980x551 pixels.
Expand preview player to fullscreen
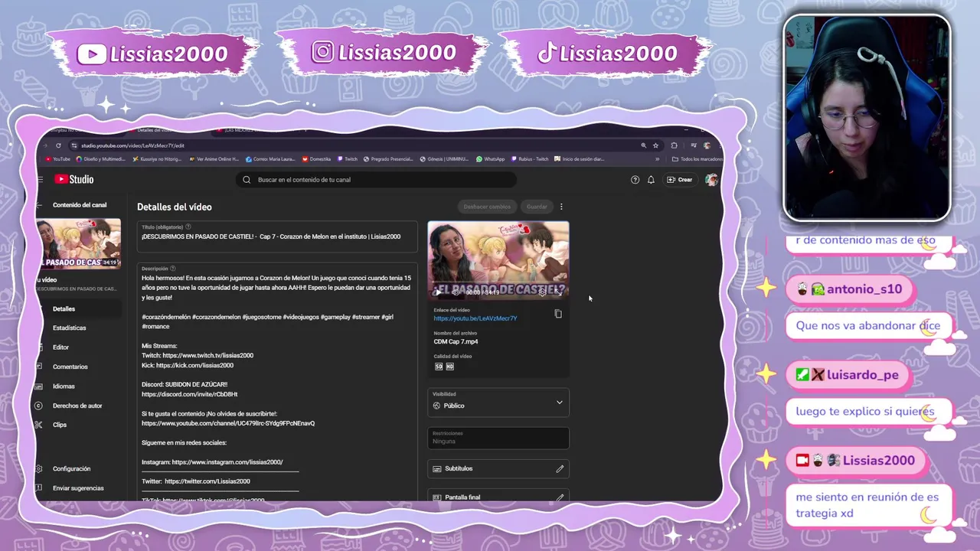pos(559,292)
